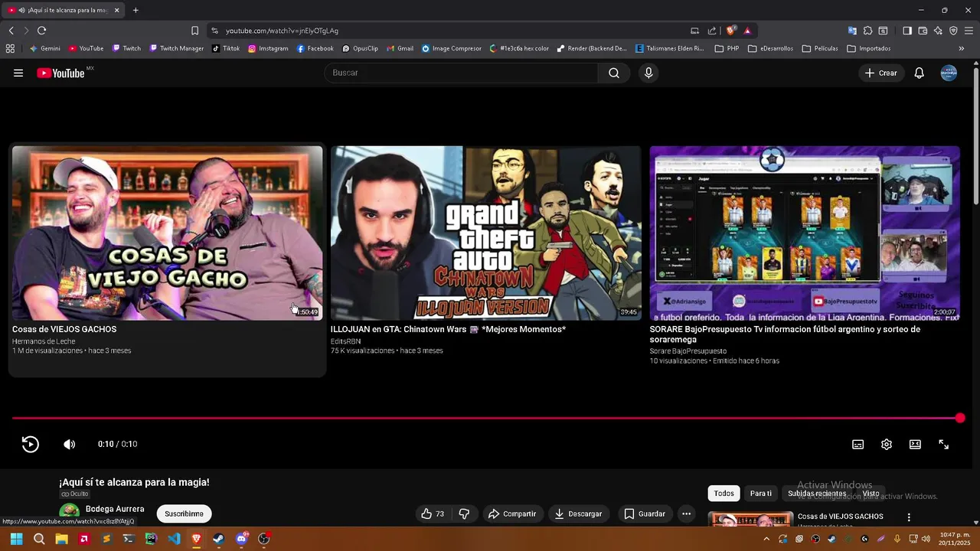Image resolution: width=980 pixels, height=551 pixels.
Task: Open the browser extensions puzzle icon
Action: click(x=867, y=31)
